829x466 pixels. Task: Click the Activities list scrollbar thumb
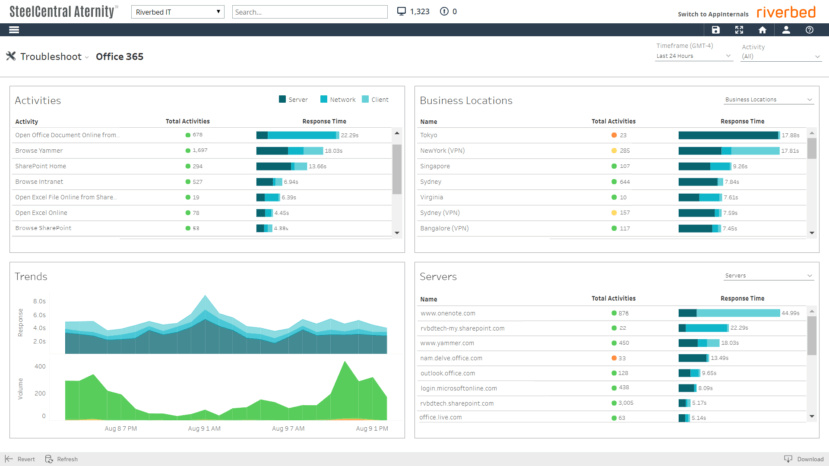click(397, 169)
